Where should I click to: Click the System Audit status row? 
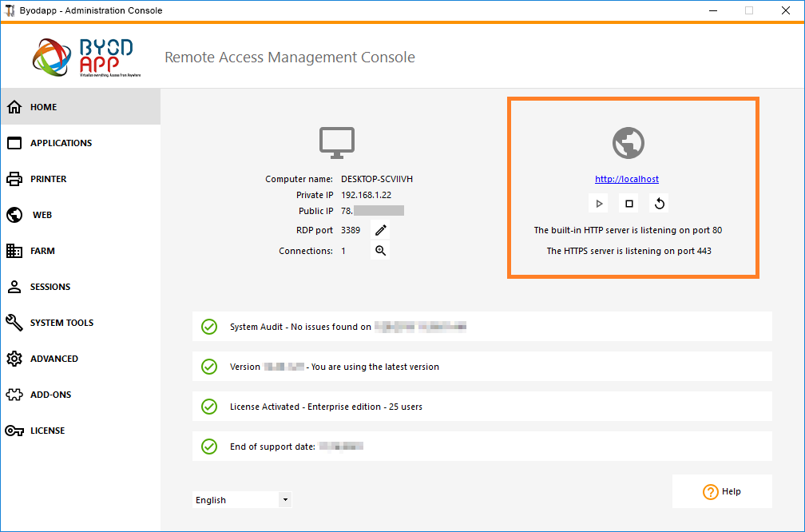point(482,327)
